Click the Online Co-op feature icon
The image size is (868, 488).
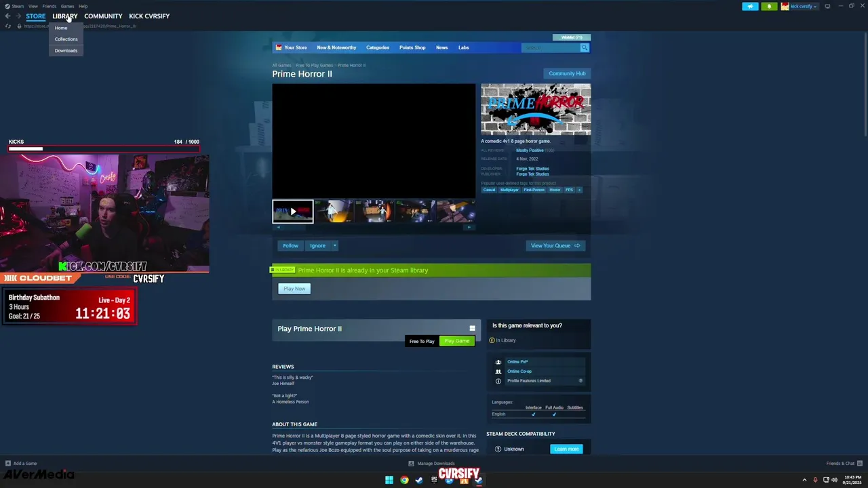(498, 371)
